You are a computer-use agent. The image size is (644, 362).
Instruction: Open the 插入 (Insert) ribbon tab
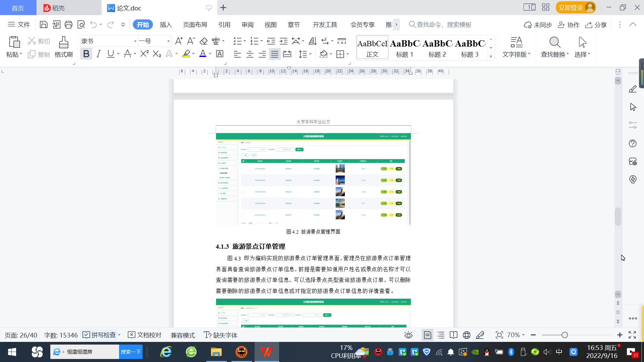coord(166,25)
